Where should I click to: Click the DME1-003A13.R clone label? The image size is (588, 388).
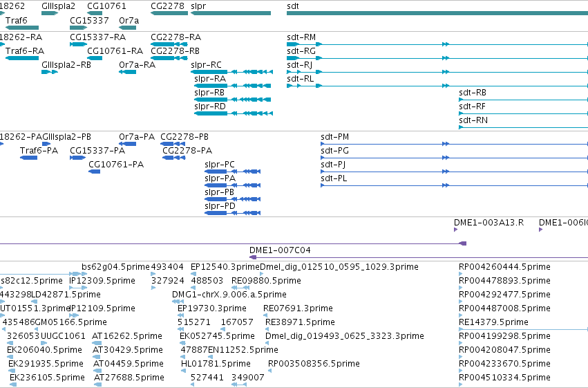click(x=489, y=223)
